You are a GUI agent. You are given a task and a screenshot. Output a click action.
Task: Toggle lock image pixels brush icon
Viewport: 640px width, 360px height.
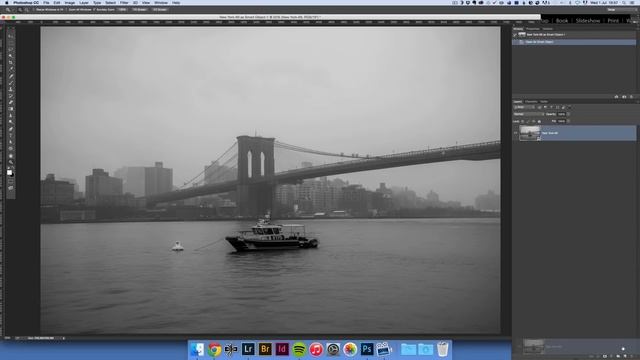[528, 121]
